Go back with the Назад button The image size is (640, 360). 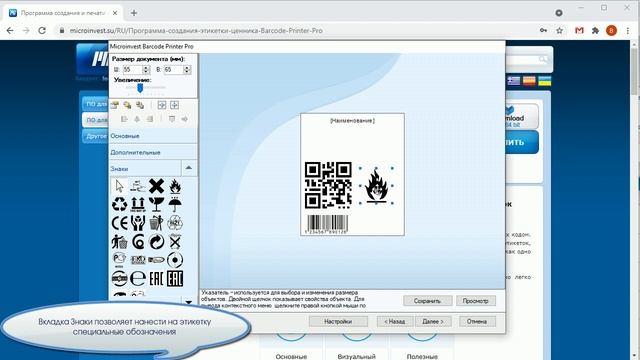(395, 322)
